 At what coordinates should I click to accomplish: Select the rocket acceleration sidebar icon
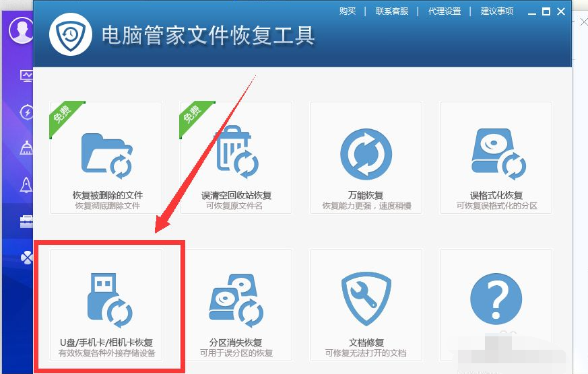(x=26, y=184)
